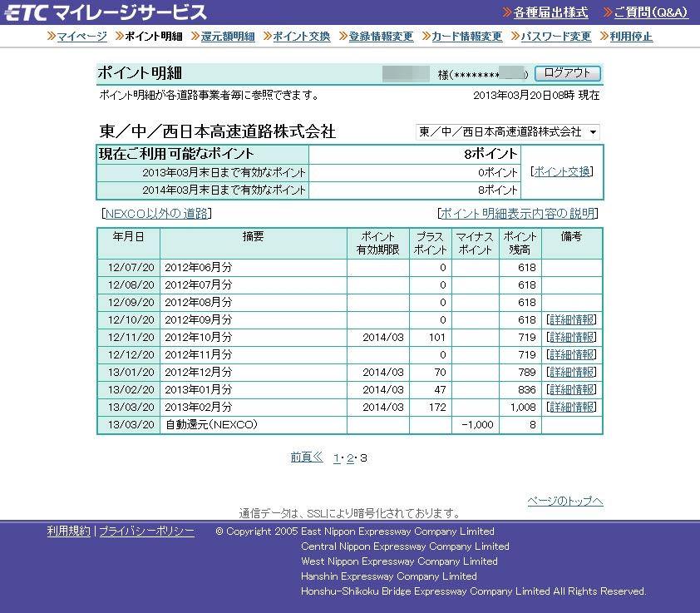
Task: Click the ポイント残高 column header
Action: point(520,243)
